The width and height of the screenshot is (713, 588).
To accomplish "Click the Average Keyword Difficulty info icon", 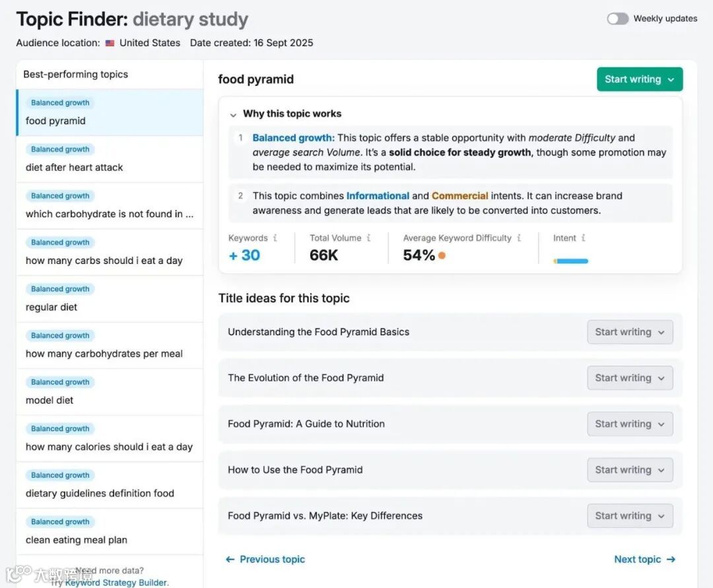I will (x=519, y=238).
